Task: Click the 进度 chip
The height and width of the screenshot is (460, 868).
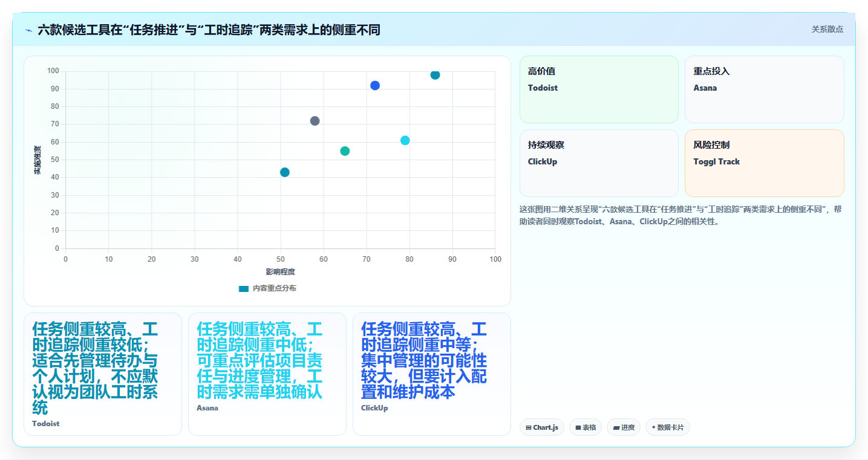Action: tap(624, 427)
